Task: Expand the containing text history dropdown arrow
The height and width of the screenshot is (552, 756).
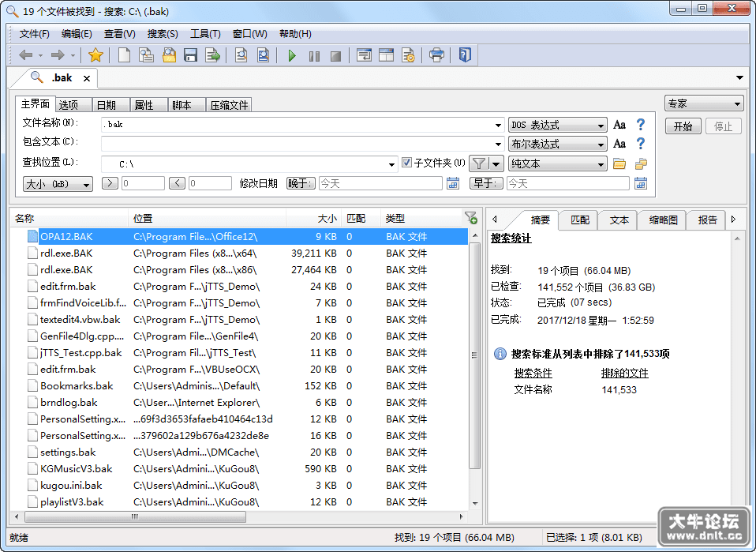Action: [x=498, y=145]
